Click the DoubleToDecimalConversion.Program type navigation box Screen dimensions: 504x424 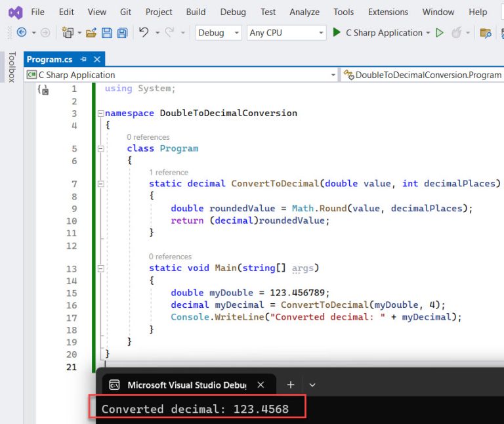click(x=423, y=75)
